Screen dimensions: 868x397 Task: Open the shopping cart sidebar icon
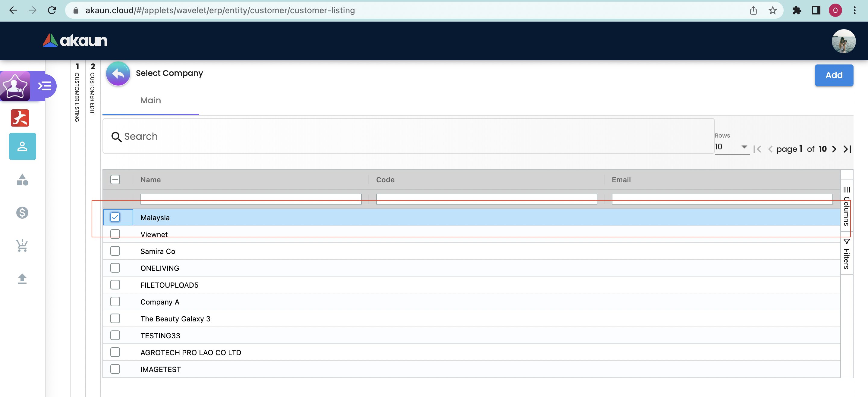[x=22, y=245]
